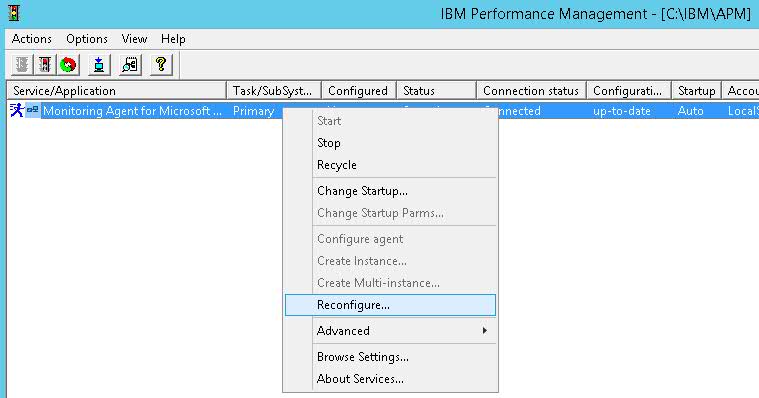Viewport: 759px width, 398px height.
Task: Open the Help menu
Action: click(173, 39)
